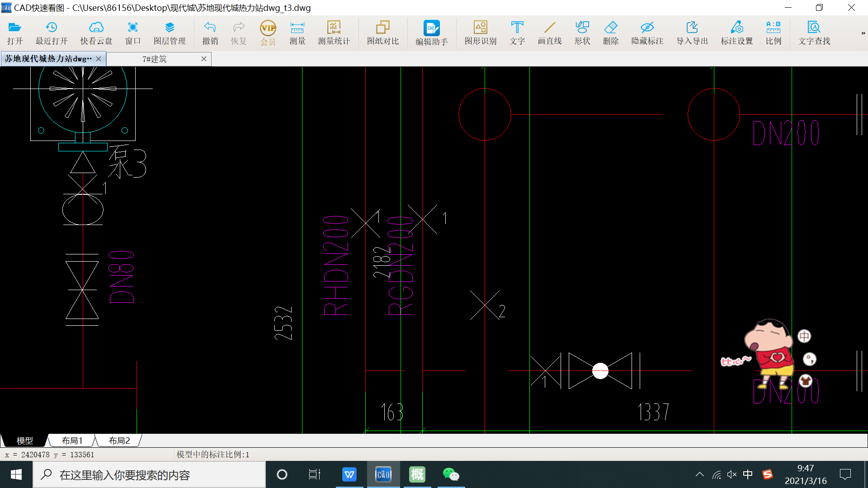
Task: Select the 窗口 window zoom tool
Action: pyautogui.click(x=133, y=33)
